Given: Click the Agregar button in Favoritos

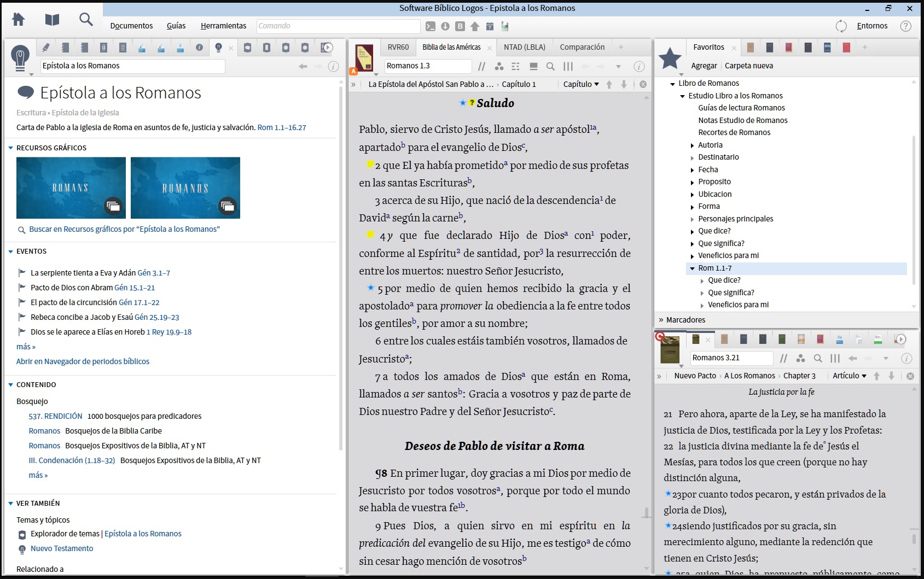Looking at the screenshot, I should coord(704,66).
